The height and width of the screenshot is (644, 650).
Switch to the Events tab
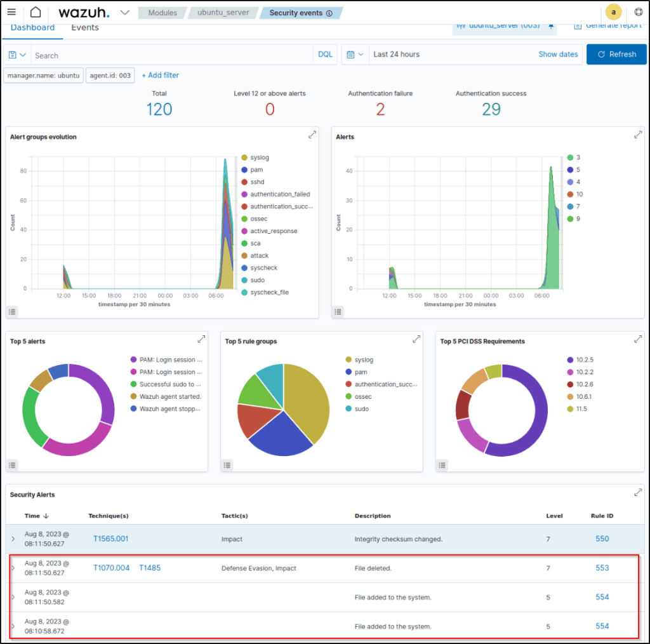[84, 28]
